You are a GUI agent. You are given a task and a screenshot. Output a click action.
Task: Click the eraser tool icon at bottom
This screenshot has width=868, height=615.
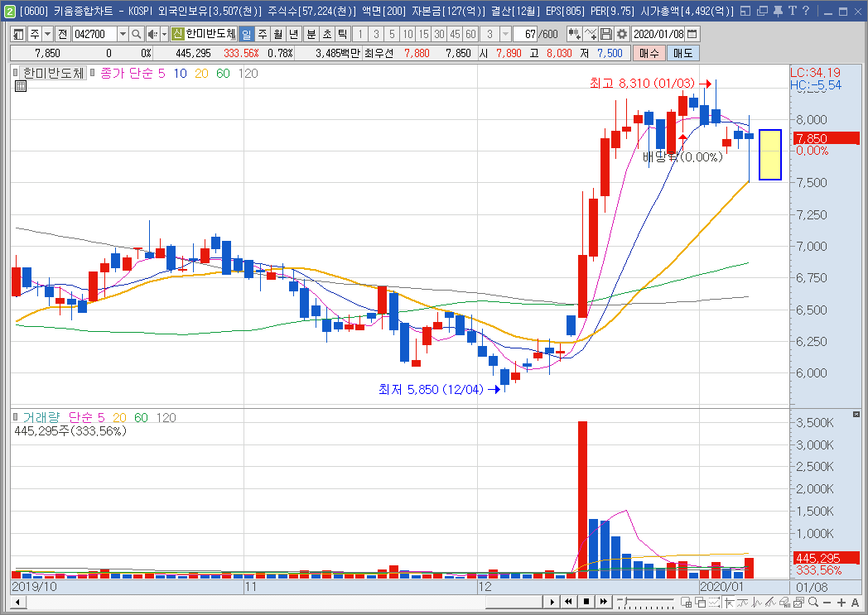[784, 603]
